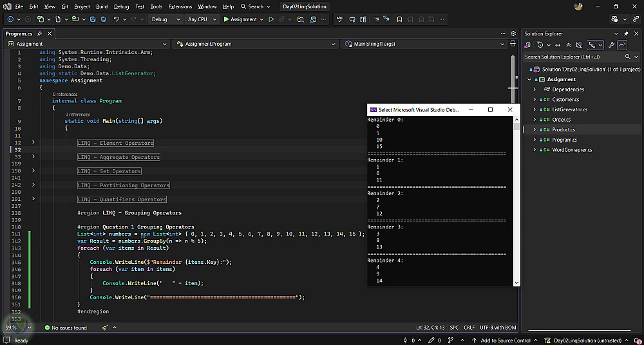Expand the collapsed LINQ – Set Operators region

click(x=33, y=171)
